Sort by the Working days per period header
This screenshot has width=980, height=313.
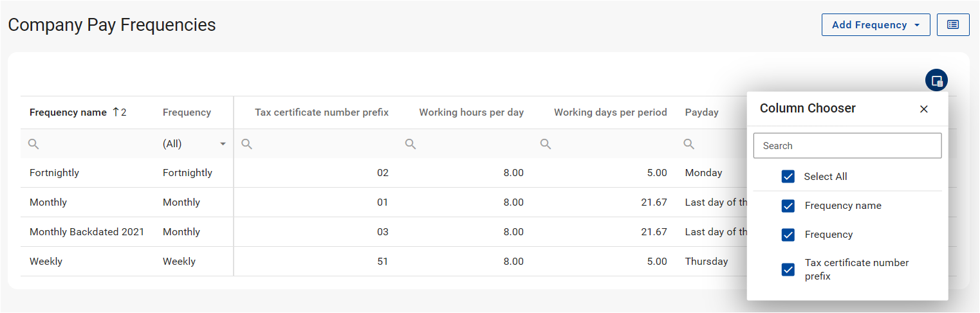click(610, 112)
